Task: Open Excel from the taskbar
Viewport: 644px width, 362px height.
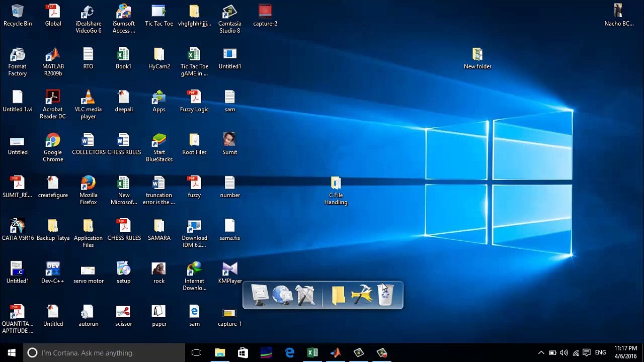Action: point(312,353)
